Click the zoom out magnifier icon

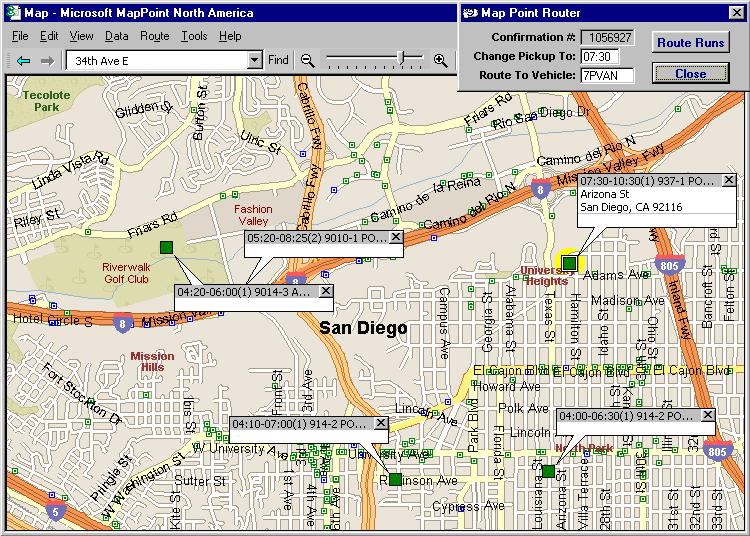pos(308,61)
